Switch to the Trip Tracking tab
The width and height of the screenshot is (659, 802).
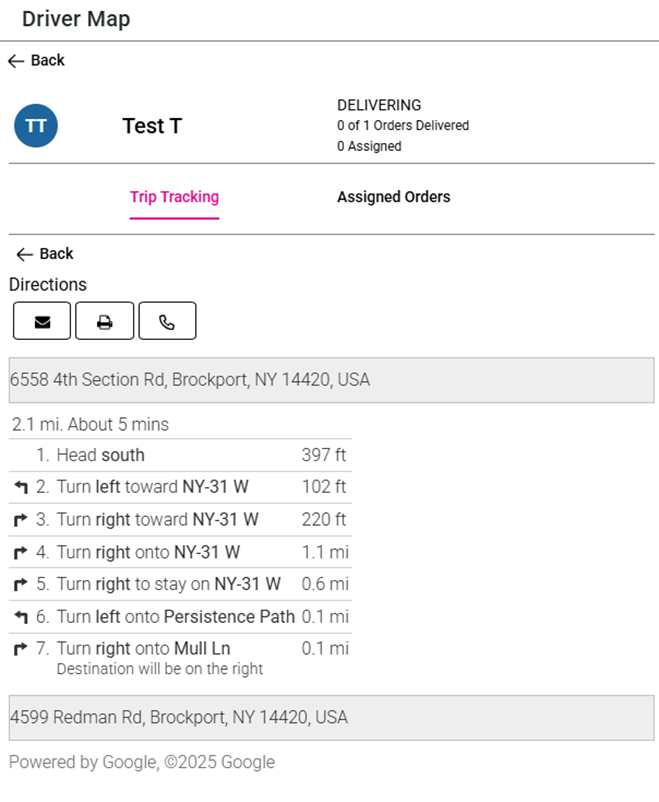pyautogui.click(x=174, y=197)
